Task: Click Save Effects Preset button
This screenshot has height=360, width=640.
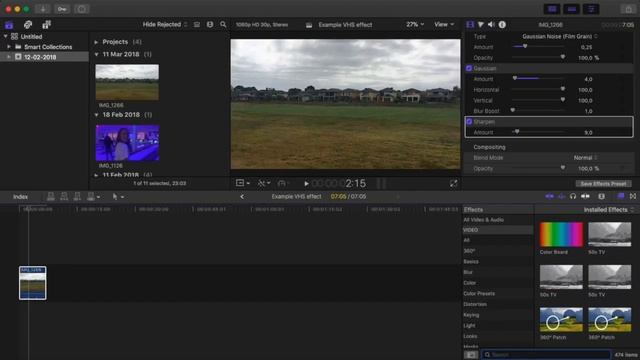Action: point(603,184)
